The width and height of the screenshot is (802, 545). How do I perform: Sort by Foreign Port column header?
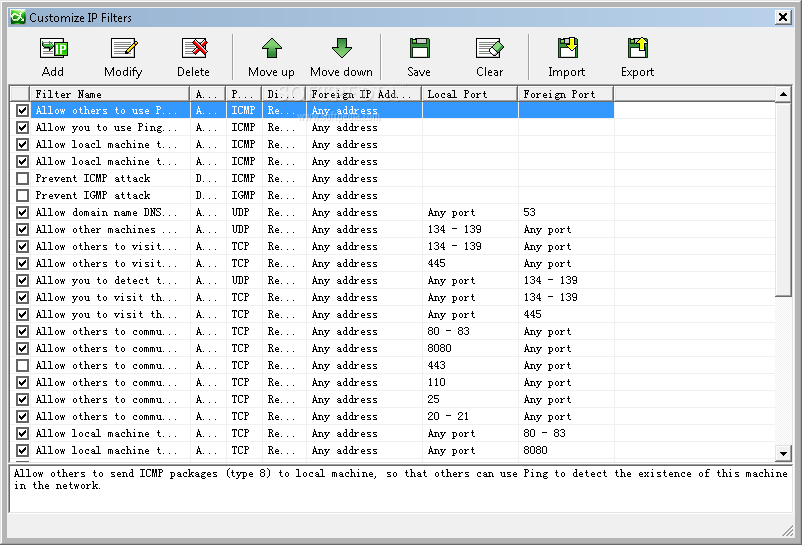566,94
